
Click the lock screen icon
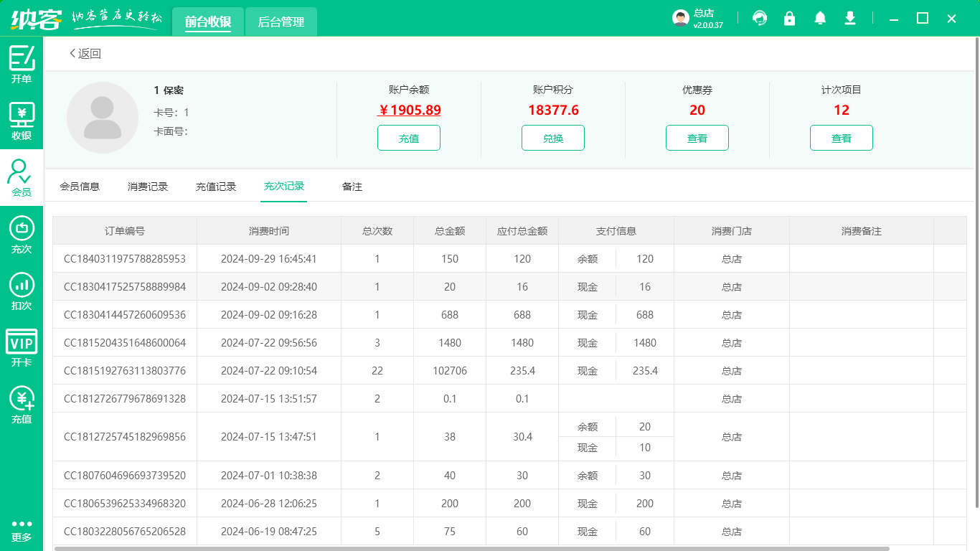coord(790,19)
